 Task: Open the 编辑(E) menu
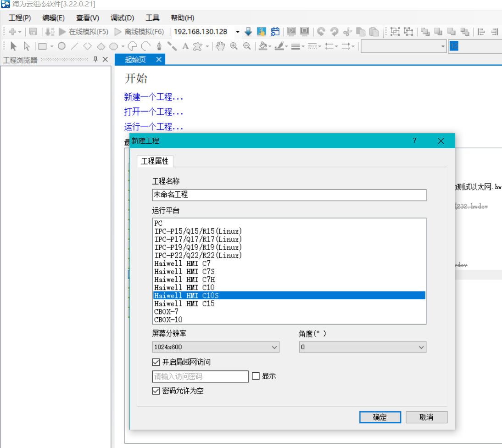pyautogui.click(x=54, y=18)
